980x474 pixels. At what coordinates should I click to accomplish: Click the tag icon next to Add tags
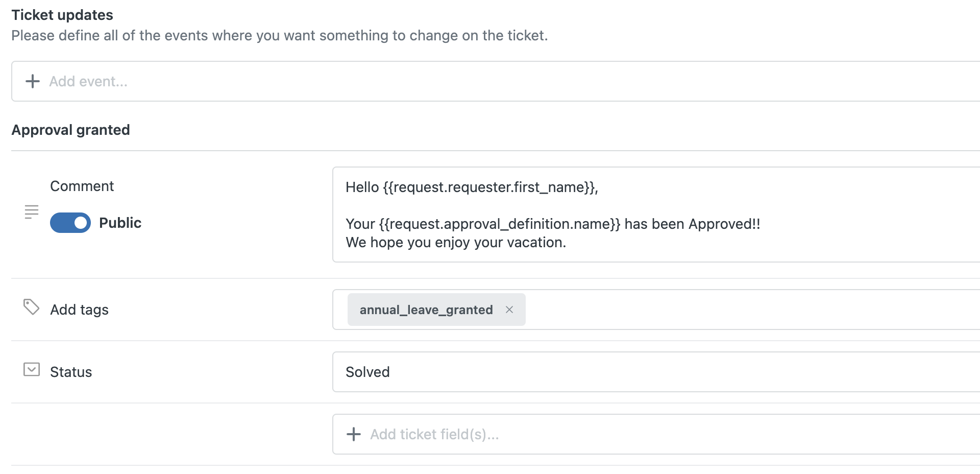click(31, 307)
